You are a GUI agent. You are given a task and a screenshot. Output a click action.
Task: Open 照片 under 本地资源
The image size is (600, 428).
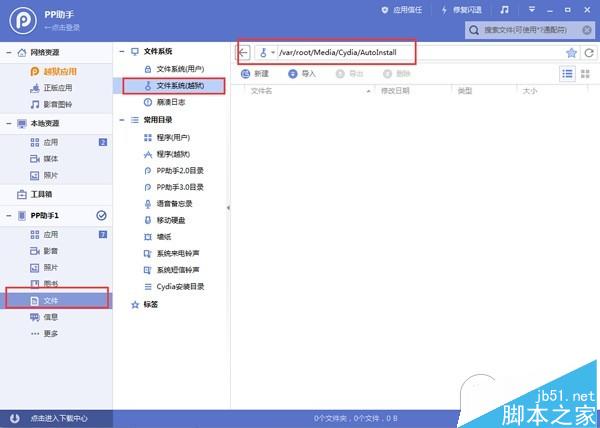coord(44,176)
